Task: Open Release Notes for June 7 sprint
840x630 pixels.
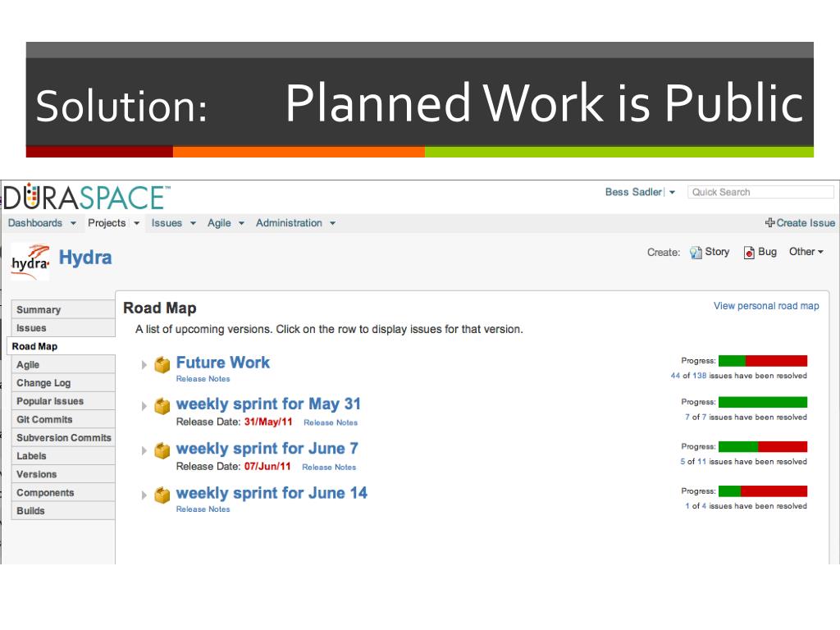Action: (x=329, y=467)
